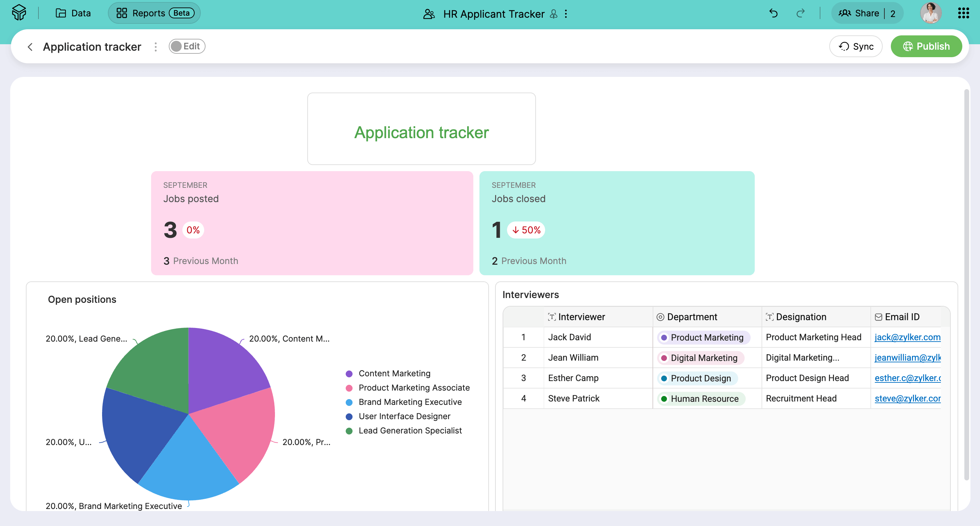Switch to the Reports Beta tab
980x526 pixels.
154,13
